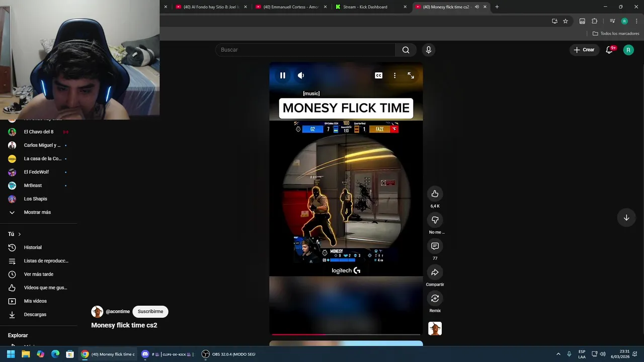The width and height of the screenshot is (644, 362).
Task: Open Carlos Miguel y ... subscription
Action: tap(39, 145)
